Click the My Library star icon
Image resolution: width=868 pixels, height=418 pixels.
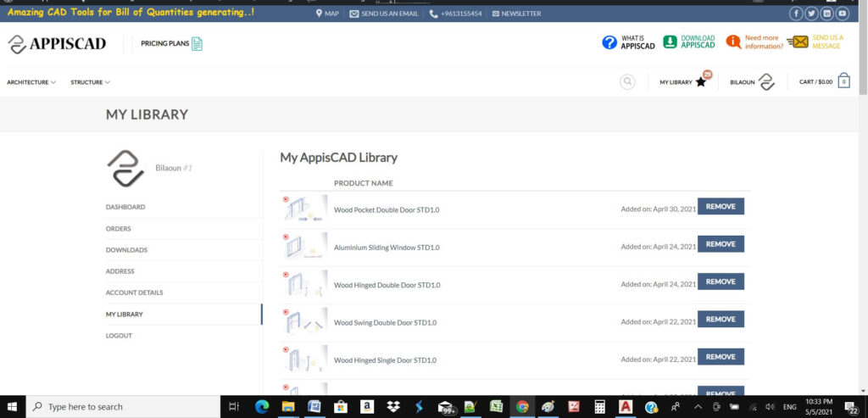[x=701, y=82]
